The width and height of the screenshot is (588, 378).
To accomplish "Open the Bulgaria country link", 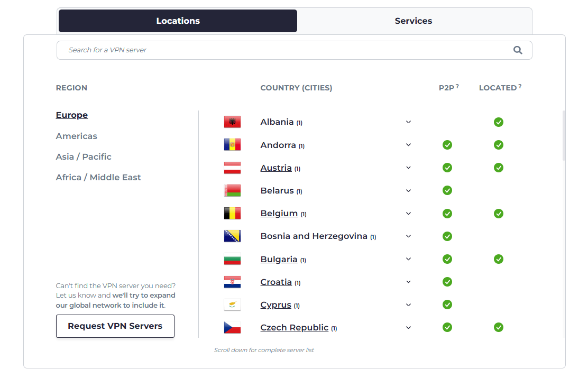I will 279,260.
